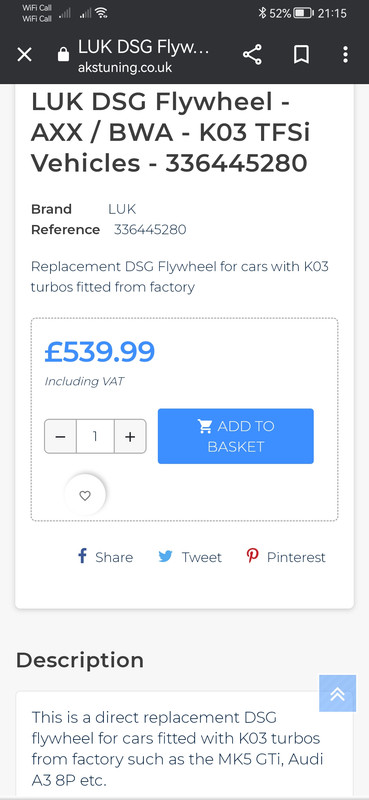Tap the padlock site security icon
The height and width of the screenshot is (800, 369).
pyautogui.click(x=63, y=54)
